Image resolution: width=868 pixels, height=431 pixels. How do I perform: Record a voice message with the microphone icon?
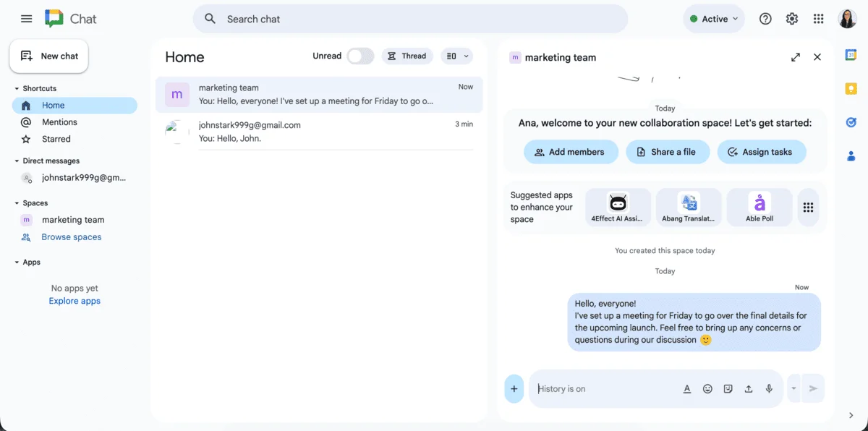pos(768,388)
